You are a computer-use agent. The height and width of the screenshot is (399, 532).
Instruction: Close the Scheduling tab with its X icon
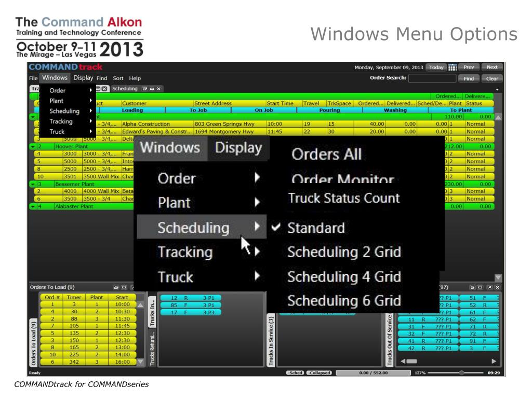(x=158, y=88)
